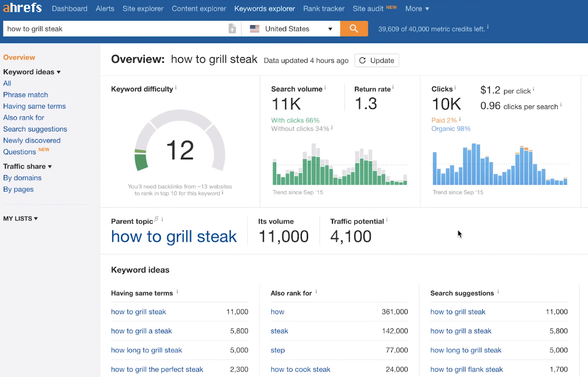Click info icon beside metric credits left
The height and width of the screenshot is (377, 588).
click(488, 27)
